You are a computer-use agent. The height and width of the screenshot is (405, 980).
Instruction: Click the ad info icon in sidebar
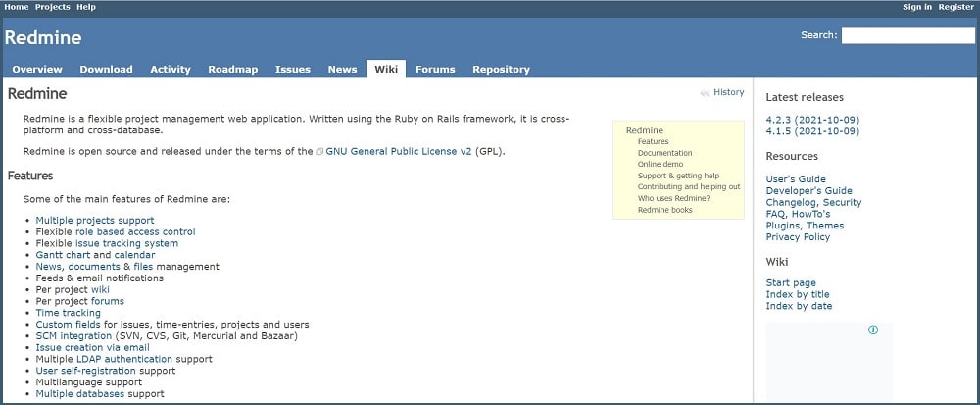click(873, 330)
